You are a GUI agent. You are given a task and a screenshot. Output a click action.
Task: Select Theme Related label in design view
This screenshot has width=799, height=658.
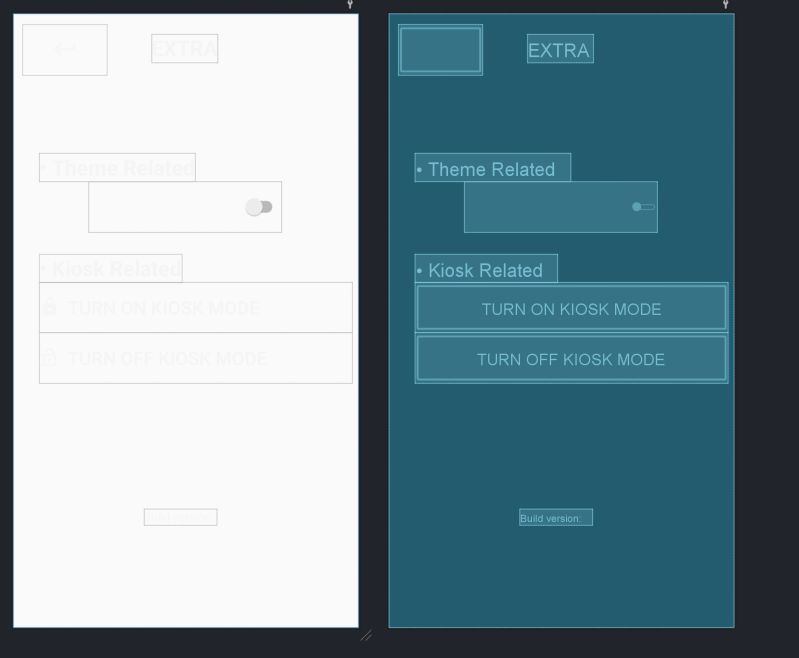pyautogui.click(x=117, y=167)
